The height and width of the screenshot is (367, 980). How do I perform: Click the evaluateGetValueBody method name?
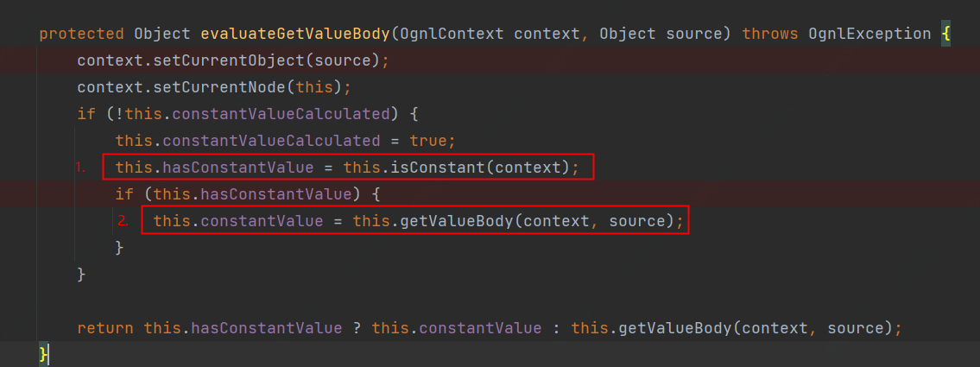tap(296, 34)
